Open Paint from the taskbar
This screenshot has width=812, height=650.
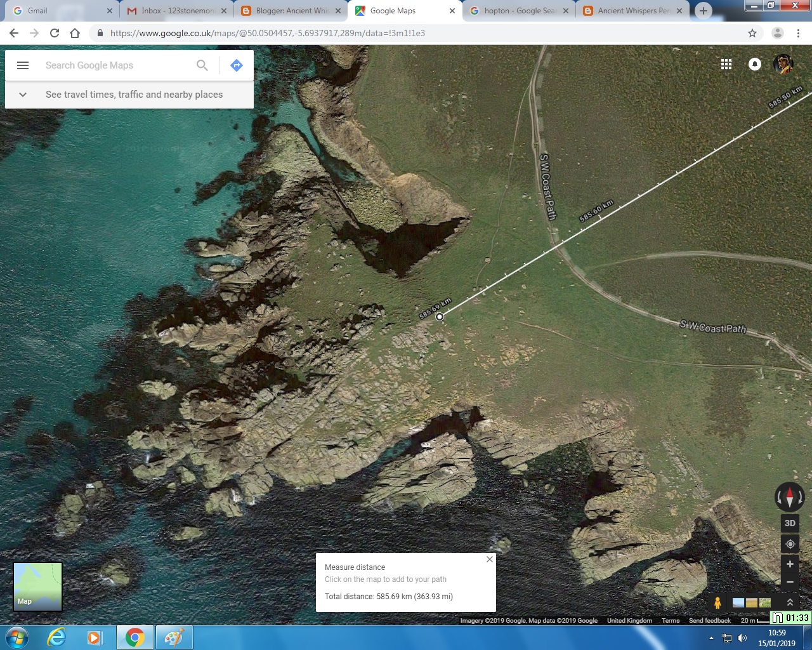point(174,637)
